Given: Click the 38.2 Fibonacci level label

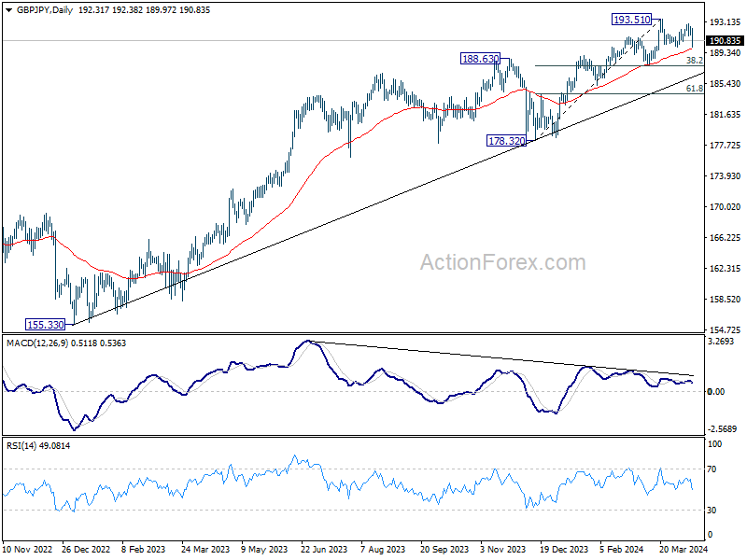Looking at the screenshot, I should coord(694,61).
